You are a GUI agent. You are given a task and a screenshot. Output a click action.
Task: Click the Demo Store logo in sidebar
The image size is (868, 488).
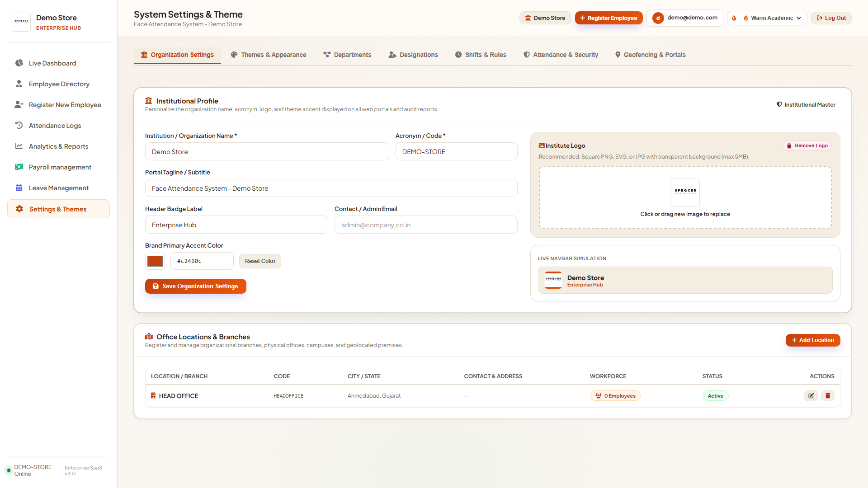[x=21, y=22]
